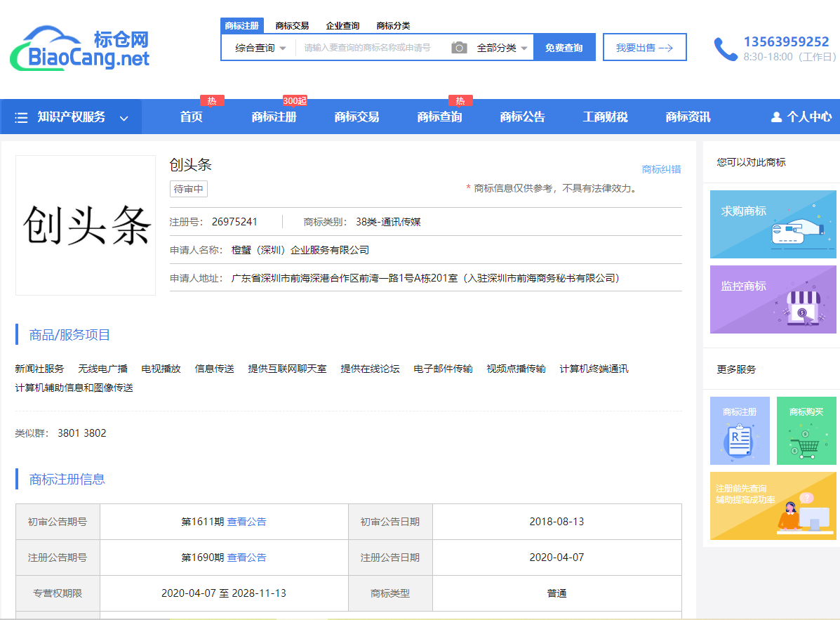Click the 新闻社服务 service item
Viewport: 840px width, 620px height.
tap(39, 369)
